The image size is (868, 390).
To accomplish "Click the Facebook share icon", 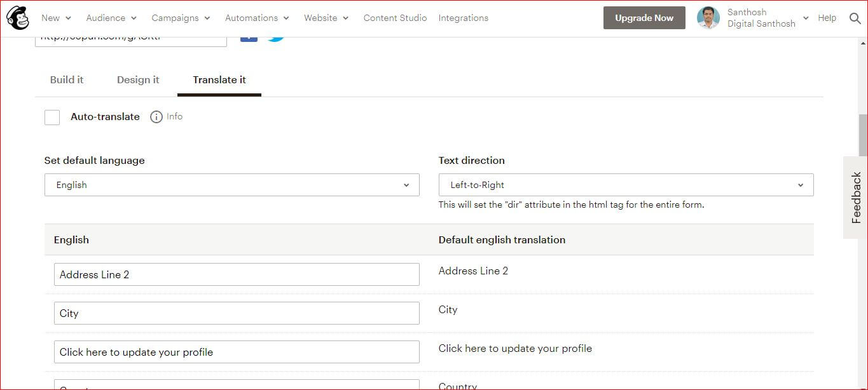I will pos(249,37).
